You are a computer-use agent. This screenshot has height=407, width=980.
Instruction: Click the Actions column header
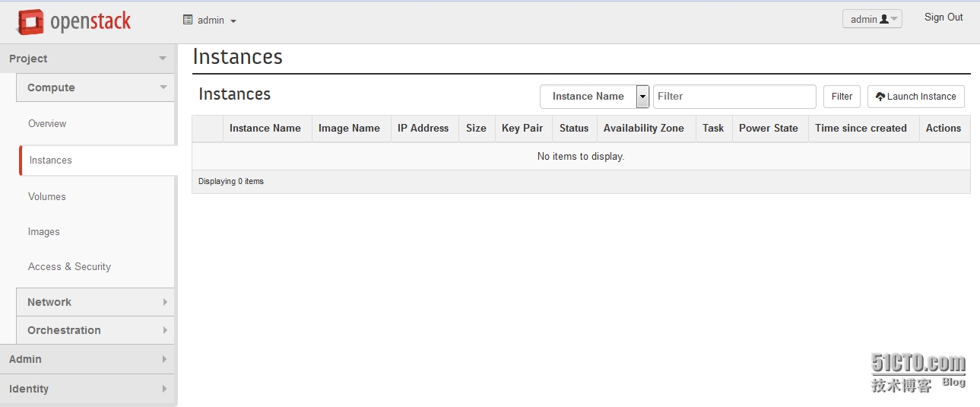(944, 128)
